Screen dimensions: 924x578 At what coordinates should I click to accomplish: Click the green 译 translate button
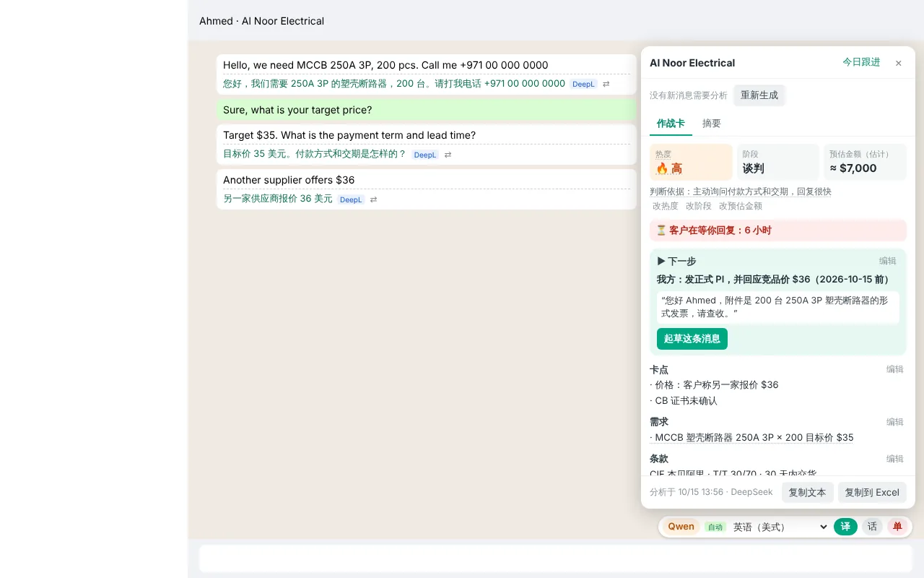click(845, 527)
